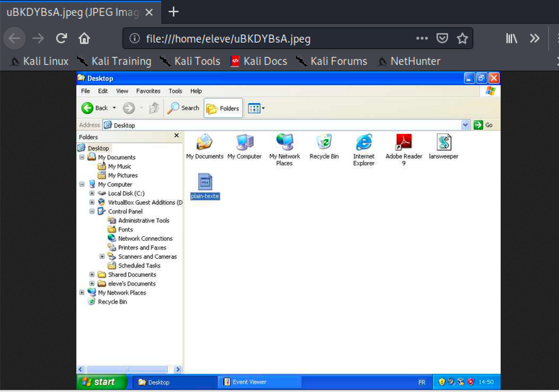Open the Kali Tools bookmark

190,61
